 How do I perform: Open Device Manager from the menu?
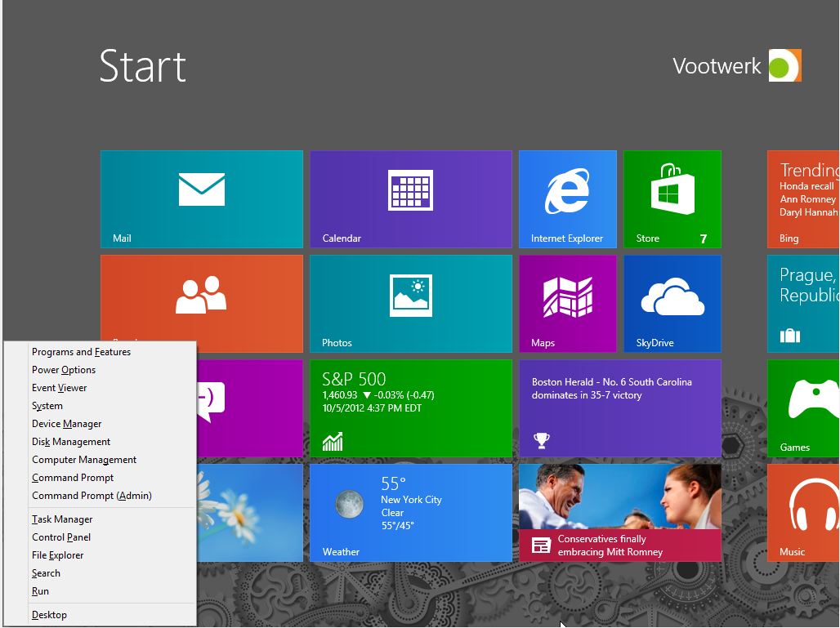tap(66, 424)
